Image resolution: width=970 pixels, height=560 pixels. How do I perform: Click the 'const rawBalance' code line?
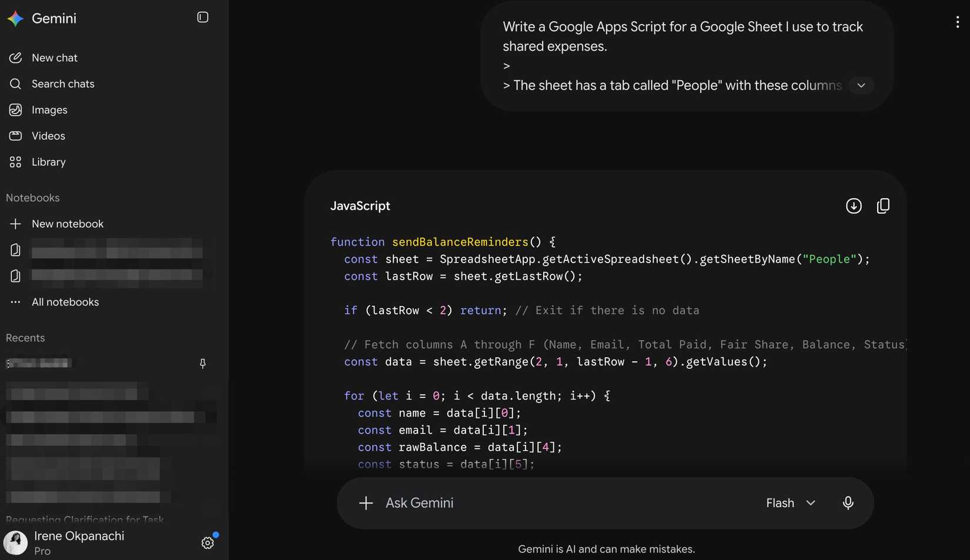(460, 447)
